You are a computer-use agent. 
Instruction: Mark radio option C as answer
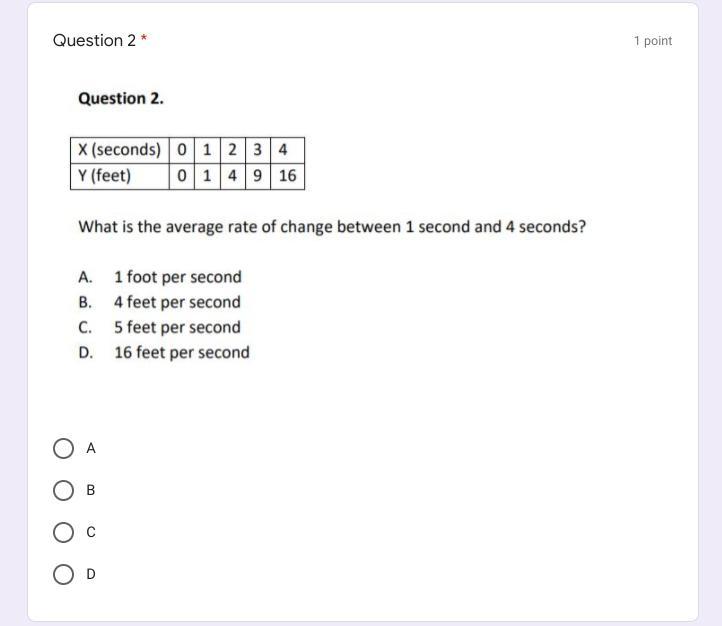(x=63, y=532)
